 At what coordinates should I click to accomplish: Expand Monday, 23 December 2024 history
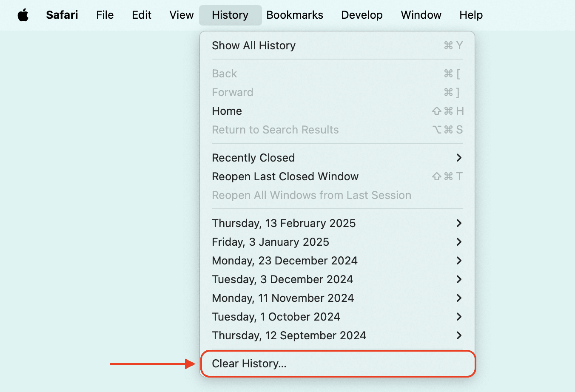[x=337, y=261]
